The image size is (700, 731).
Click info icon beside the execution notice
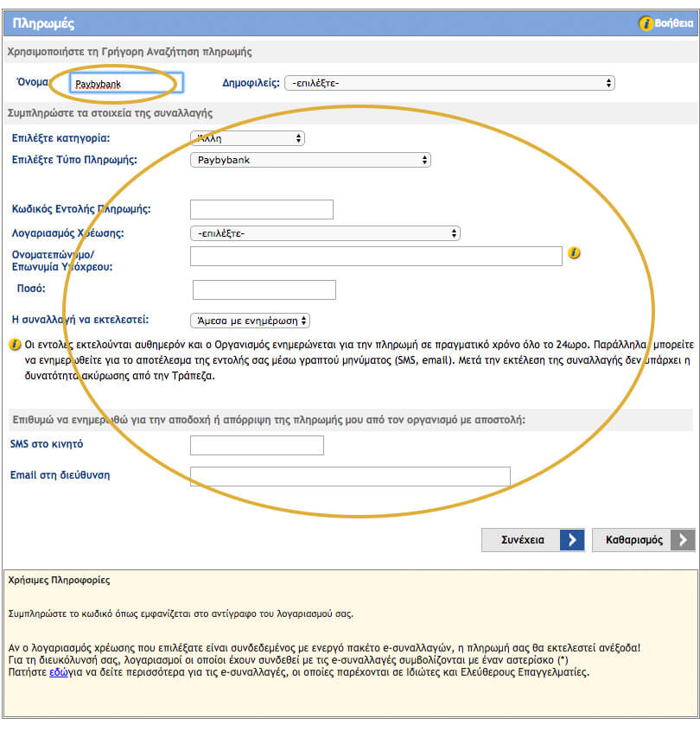(14, 344)
